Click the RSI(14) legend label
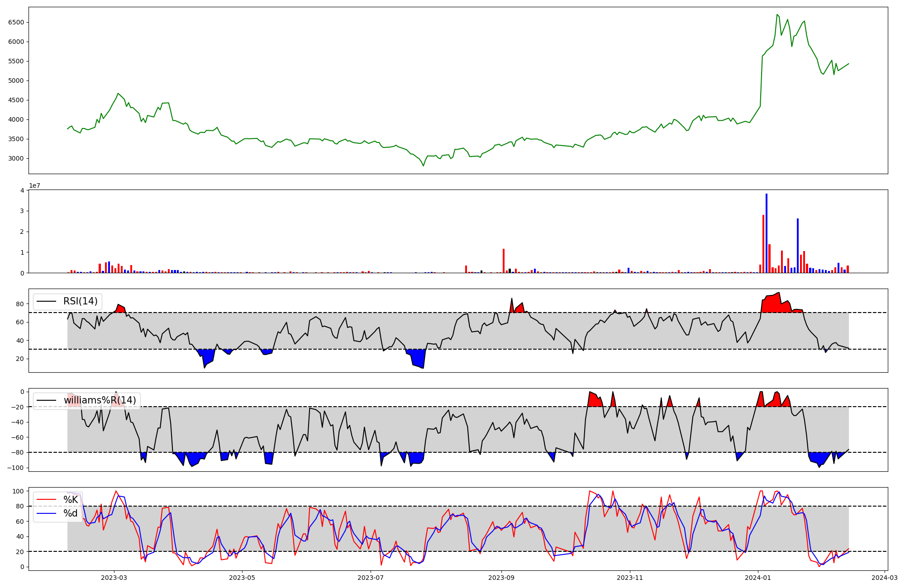The image size is (905, 588). pos(80,301)
